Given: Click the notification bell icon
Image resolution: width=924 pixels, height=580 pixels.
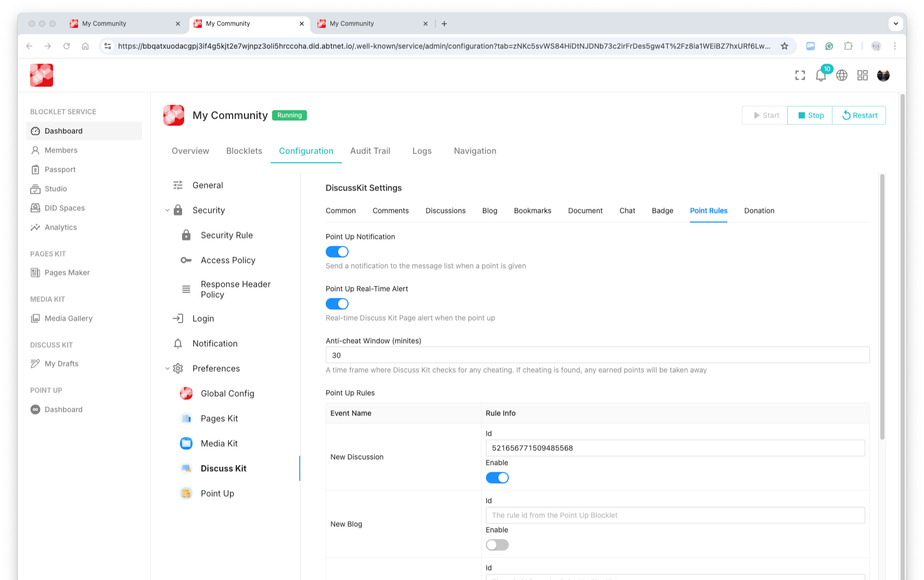Looking at the screenshot, I should tap(820, 75).
